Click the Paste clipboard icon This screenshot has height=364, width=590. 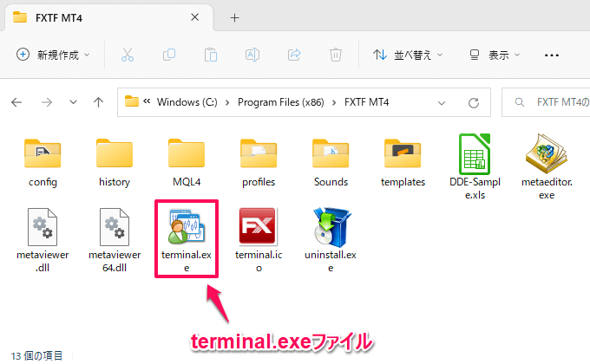(x=211, y=55)
